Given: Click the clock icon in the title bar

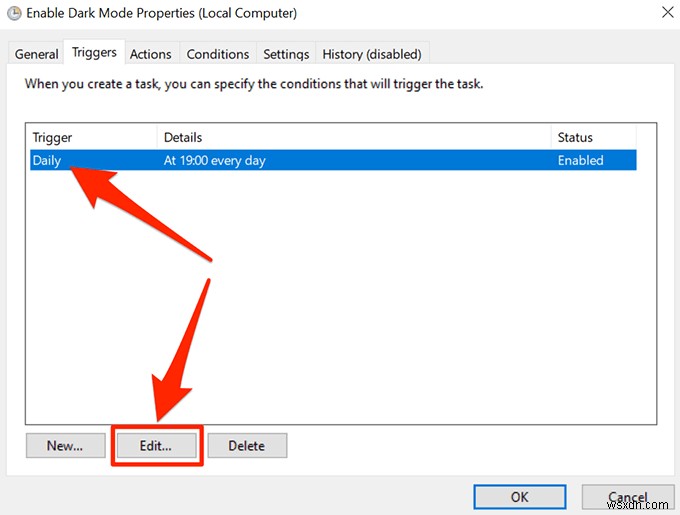Looking at the screenshot, I should point(14,14).
